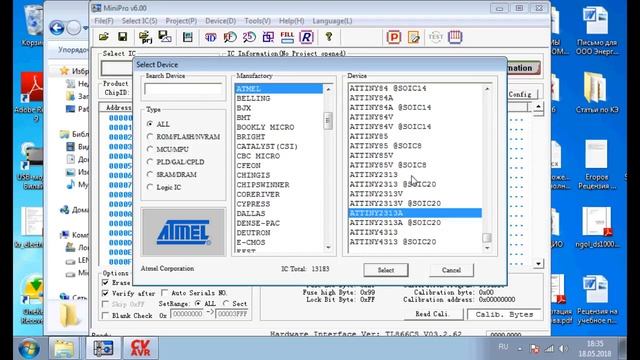Click the Manufactory list scroll-down arrow
640x360 pixels.
[x=328, y=247]
